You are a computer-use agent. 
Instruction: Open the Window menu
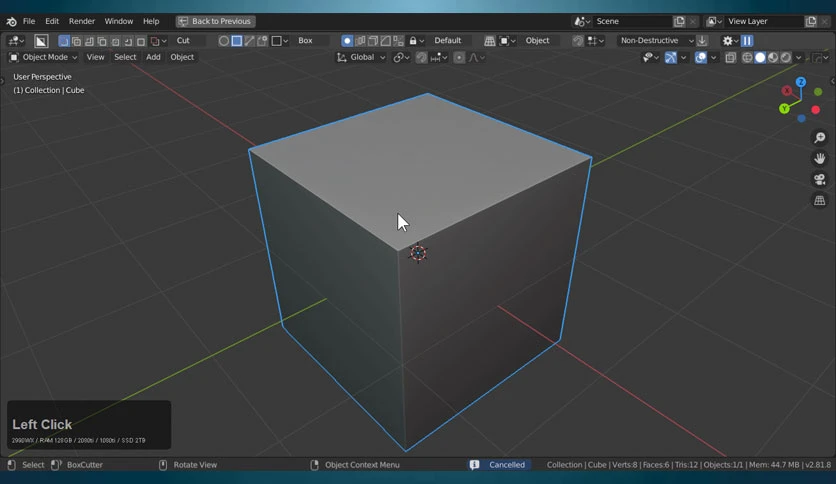click(118, 21)
